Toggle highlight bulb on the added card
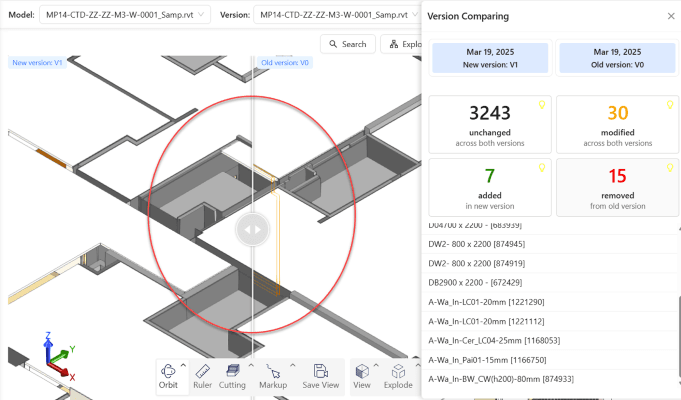Viewport: 681px width, 400px height. pos(543,167)
